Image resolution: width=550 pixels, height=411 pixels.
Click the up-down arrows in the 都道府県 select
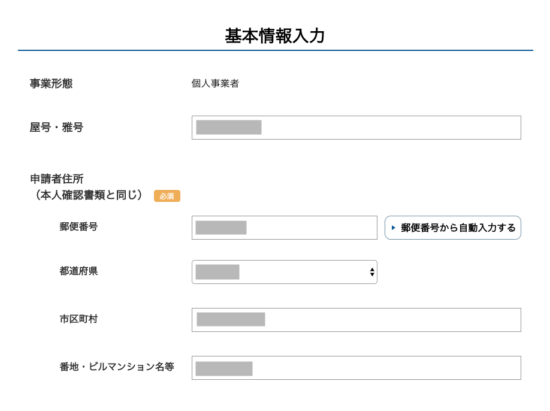tap(372, 272)
